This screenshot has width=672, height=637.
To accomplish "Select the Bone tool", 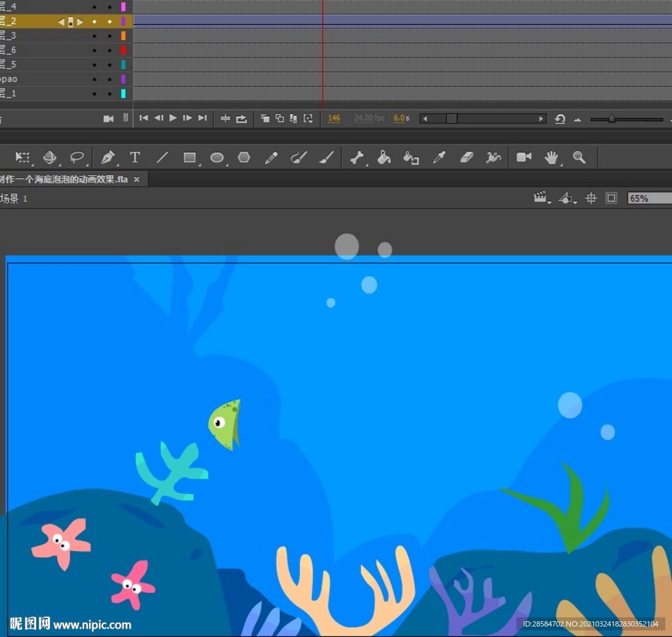I will click(x=357, y=157).
